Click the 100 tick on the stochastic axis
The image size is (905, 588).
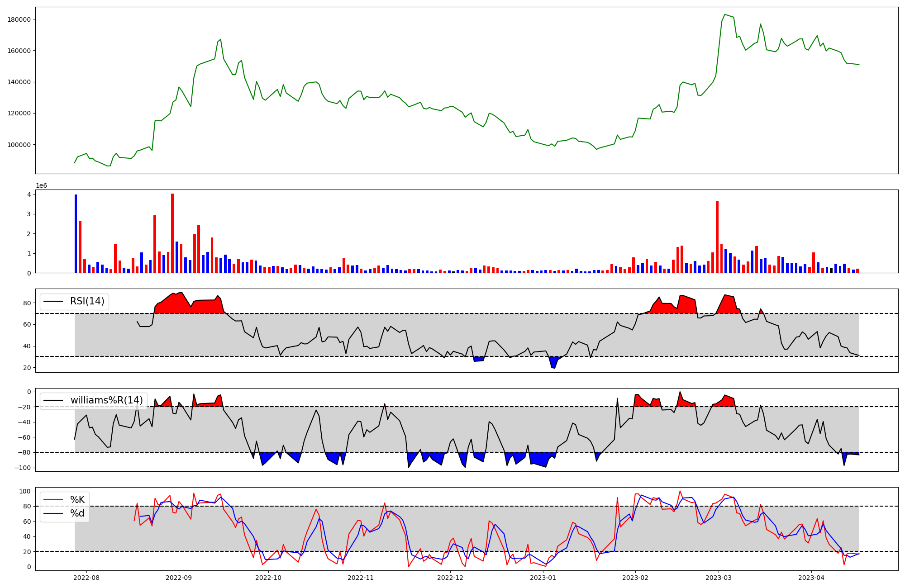[x=25, y=491]
